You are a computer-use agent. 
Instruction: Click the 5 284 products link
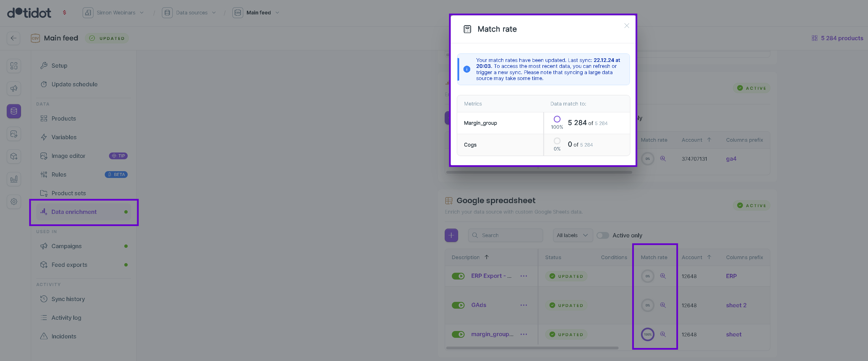click(841, 38)
